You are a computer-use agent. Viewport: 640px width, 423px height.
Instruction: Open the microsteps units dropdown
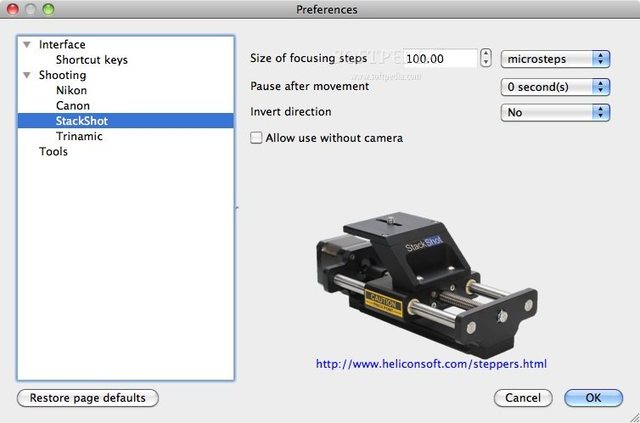pos(555,59)
